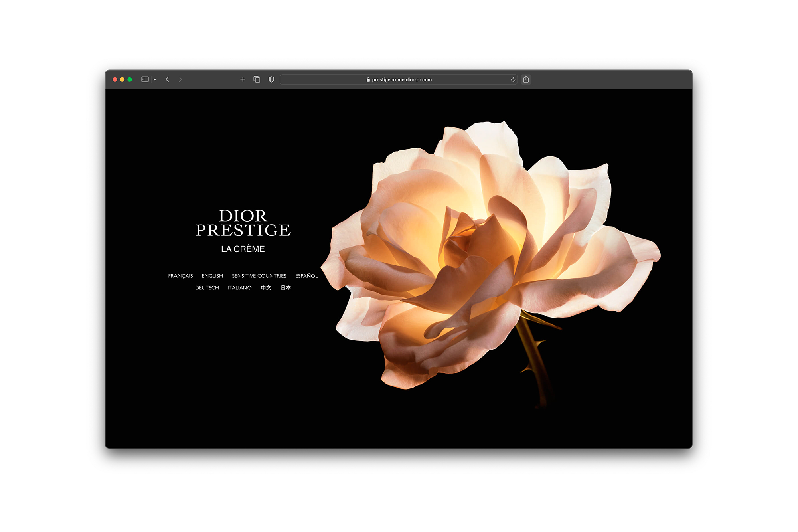Click the padlock in address bar

click(x=368, y=80)
